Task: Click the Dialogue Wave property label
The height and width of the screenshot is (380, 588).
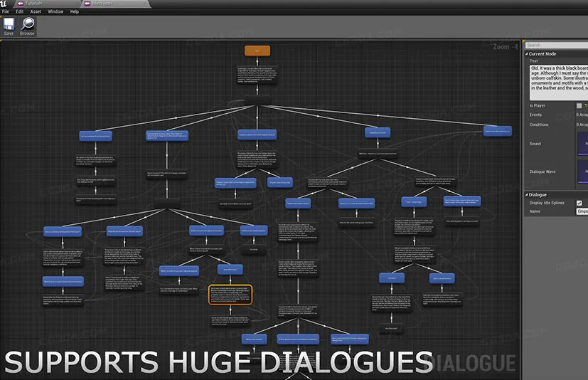Action: [542, 172]
